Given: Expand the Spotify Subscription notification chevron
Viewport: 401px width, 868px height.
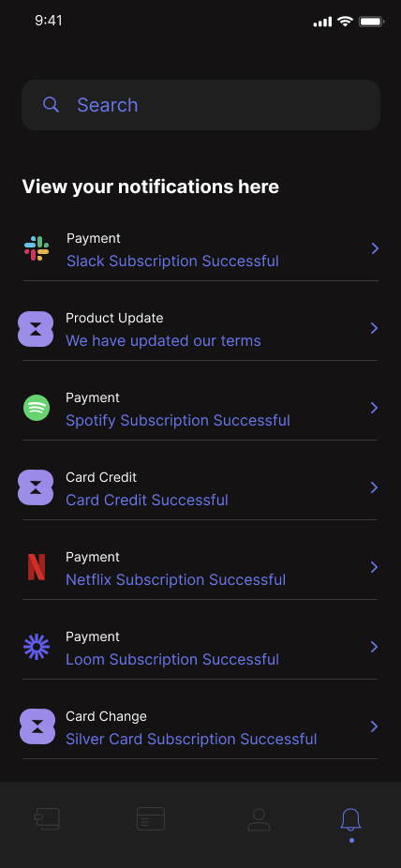Looking at the screenshot, I should [x=375, y=408].
